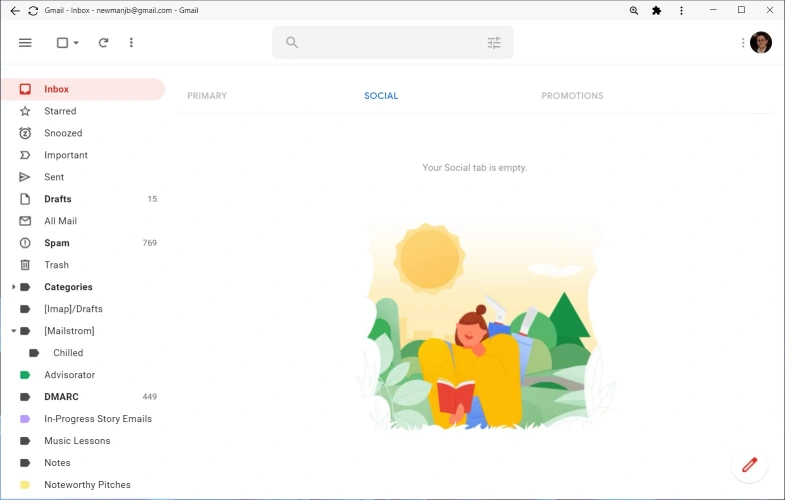Click the green Advisorator label color tag
Screen dimensions: 785x500
pyautogui.click(x=25, y=375)
